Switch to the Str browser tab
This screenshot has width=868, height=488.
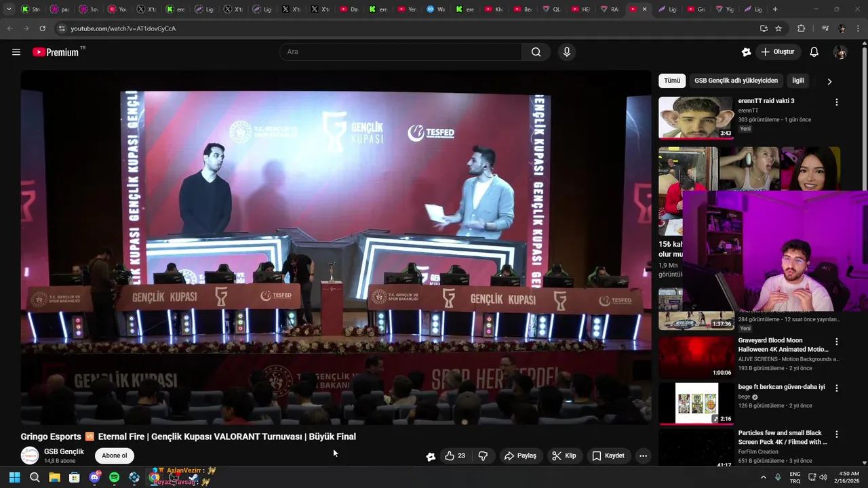coord(31,9)
